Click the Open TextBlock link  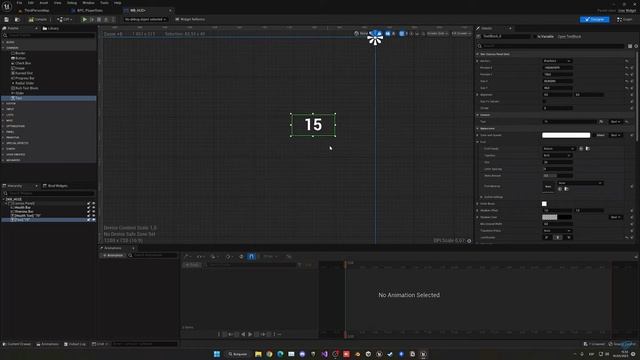pyautogui.click(x=569, y=37)
